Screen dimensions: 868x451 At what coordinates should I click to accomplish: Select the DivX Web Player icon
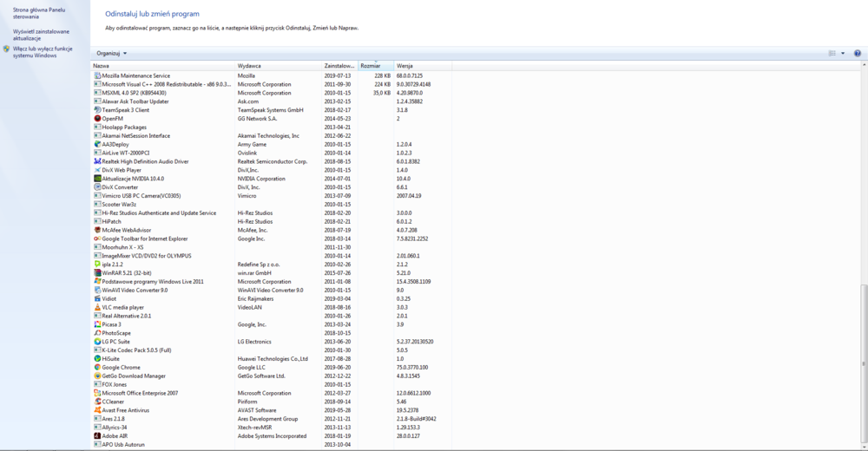97,170
